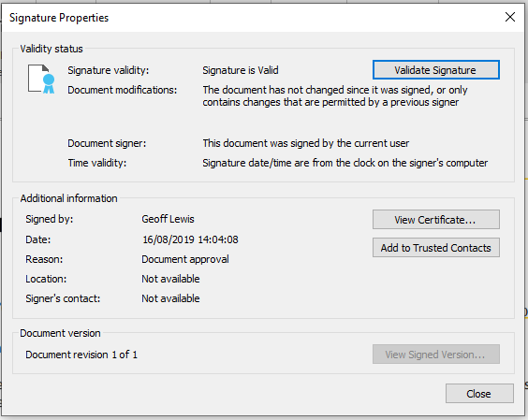
Task: Select the 'Signature is Valid' status text
Action: [241, 70]
